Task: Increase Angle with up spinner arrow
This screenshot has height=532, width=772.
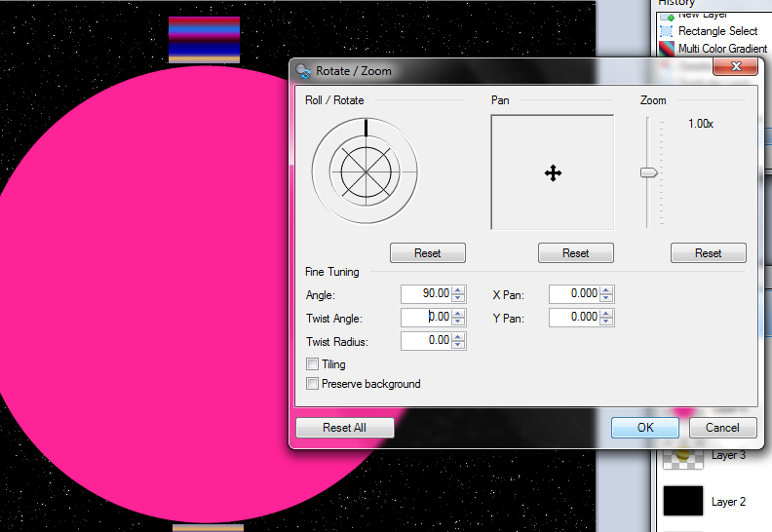Action: pos(459,289)
